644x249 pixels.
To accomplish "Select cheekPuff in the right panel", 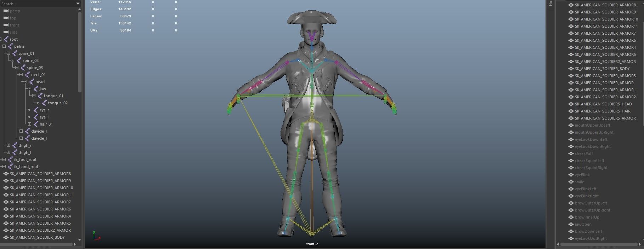I will (584, 154).
